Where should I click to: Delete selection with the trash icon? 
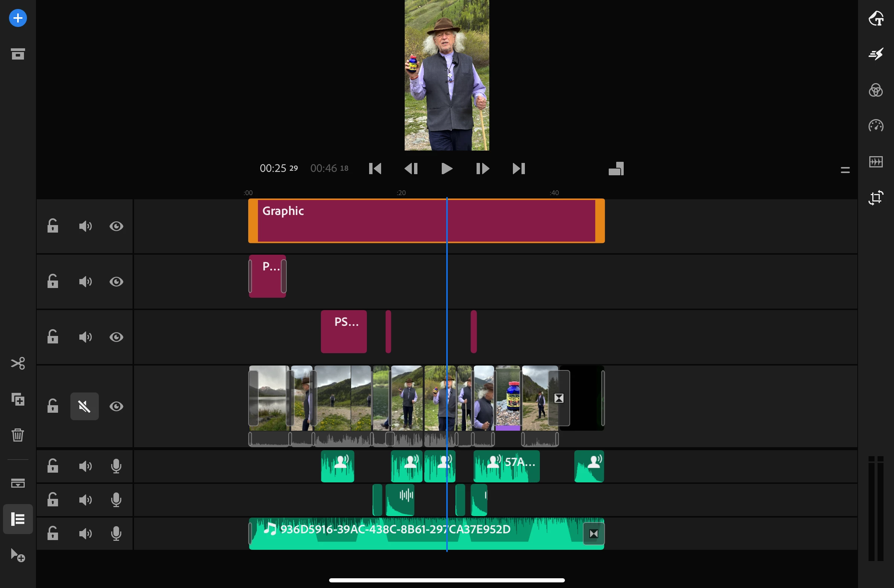18,435
